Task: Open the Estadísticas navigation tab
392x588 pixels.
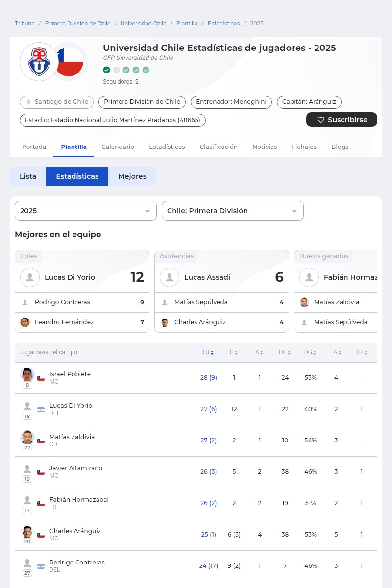Action: [x=167, y=147]
